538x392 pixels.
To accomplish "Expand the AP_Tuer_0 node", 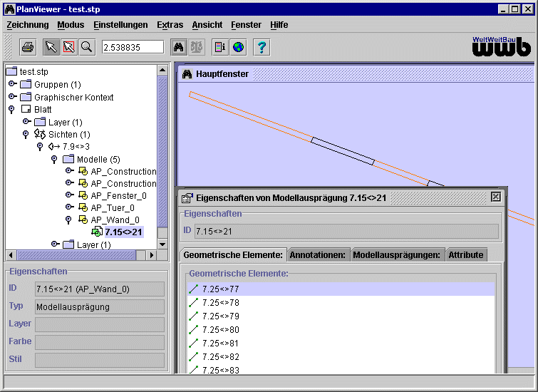I will (70, 207).
